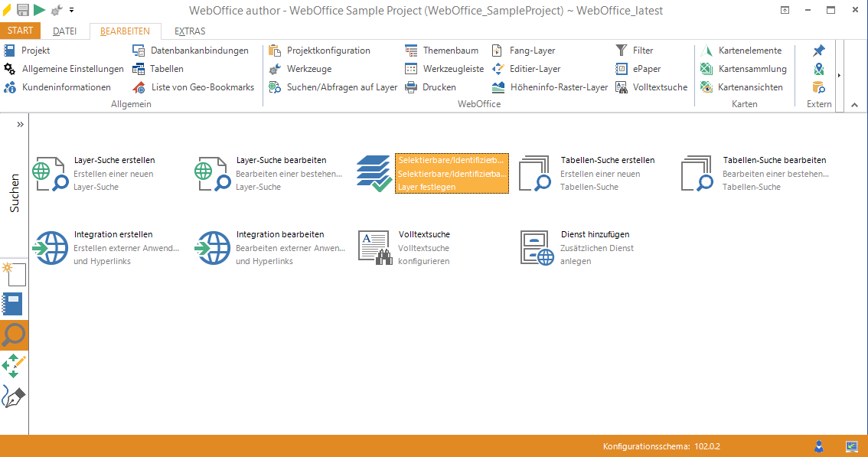Open the user icon in the status bar
This screenshot has width=868, height=457.
coord(819,446)
